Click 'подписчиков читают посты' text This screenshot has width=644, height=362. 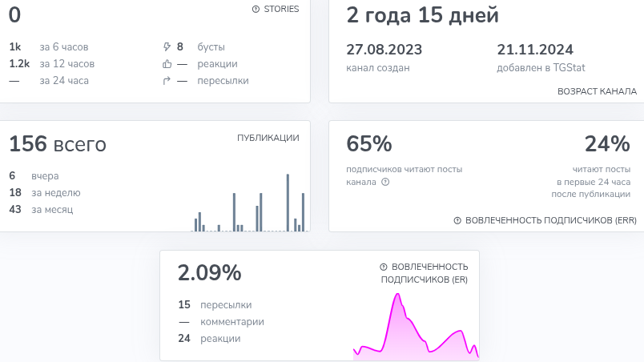tap(405, 169)
